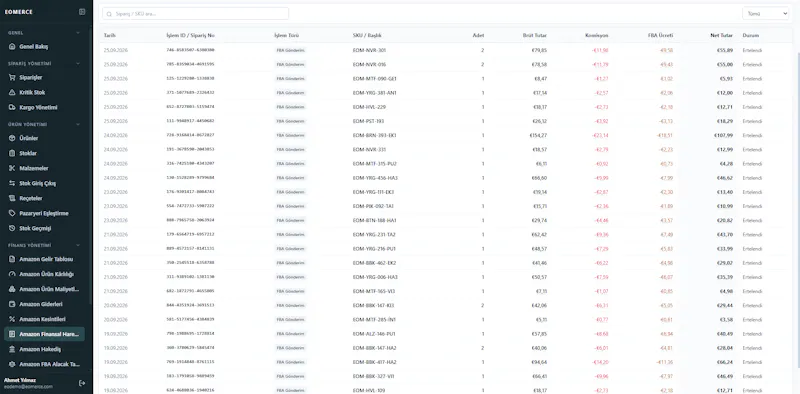800x394 pixels.
Task: Open the Amazon Gelir Tablosu document icon
Action: 12,259
